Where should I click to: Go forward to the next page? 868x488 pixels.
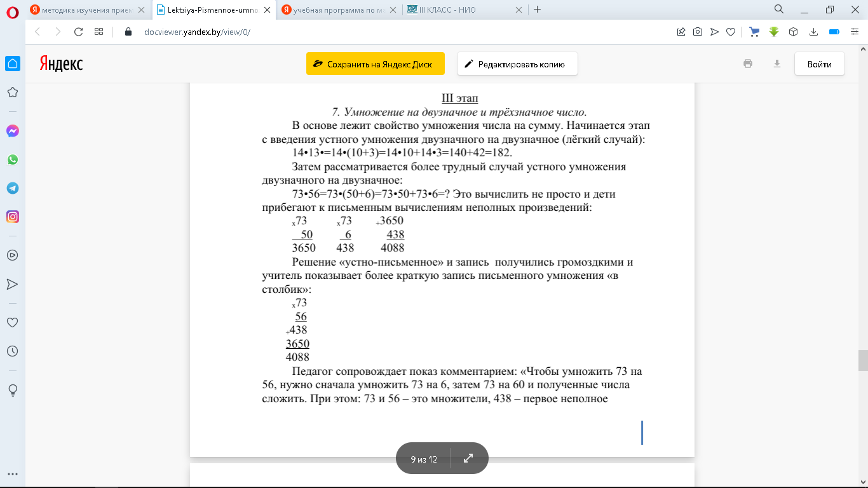tap(58, 32)
